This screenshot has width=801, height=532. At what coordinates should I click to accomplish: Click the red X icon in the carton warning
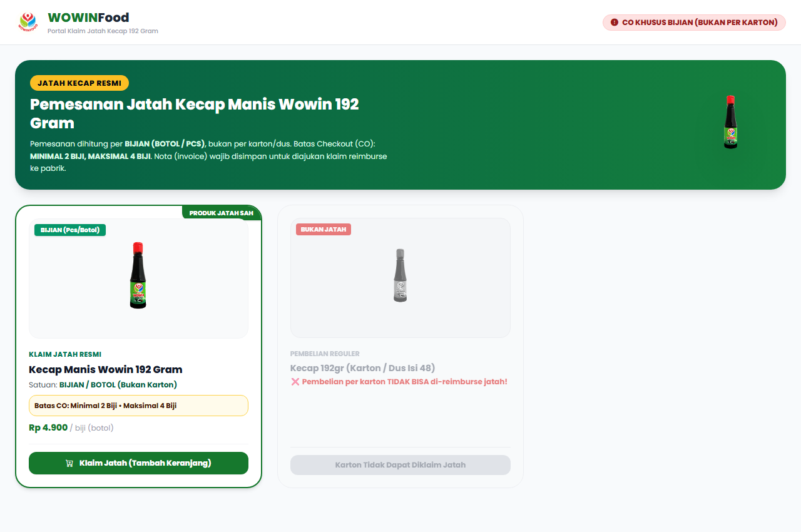[x=295, y=382]
